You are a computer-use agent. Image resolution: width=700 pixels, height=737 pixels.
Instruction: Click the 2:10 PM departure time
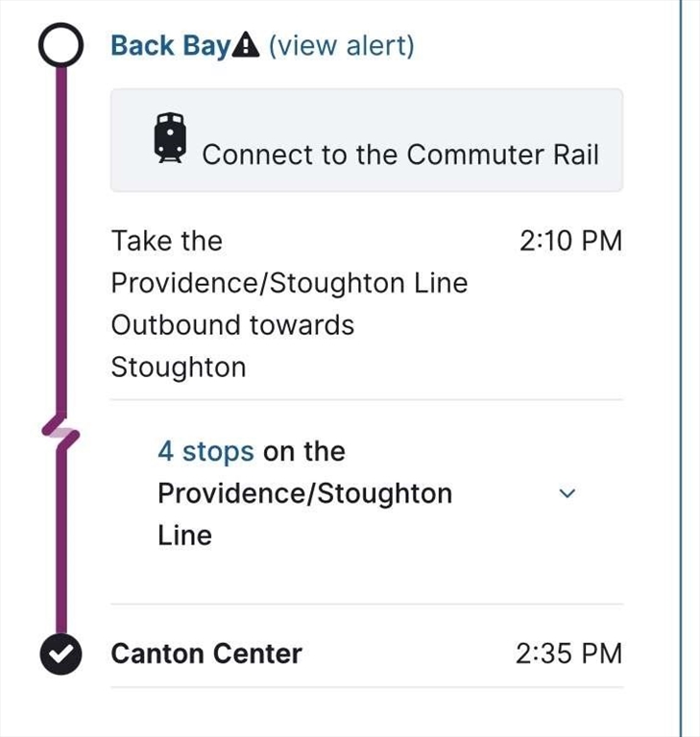(570, 241)
